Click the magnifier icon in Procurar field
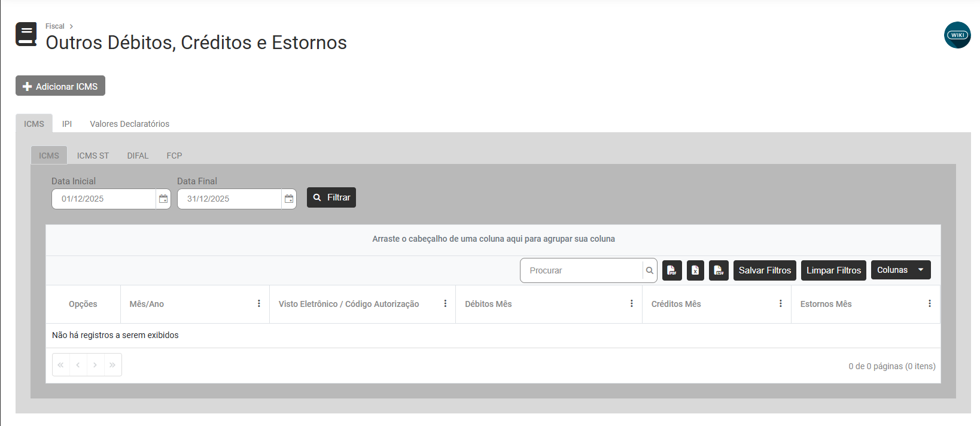Viewport: 980px width, 426px height. click(x=650, y=270)
